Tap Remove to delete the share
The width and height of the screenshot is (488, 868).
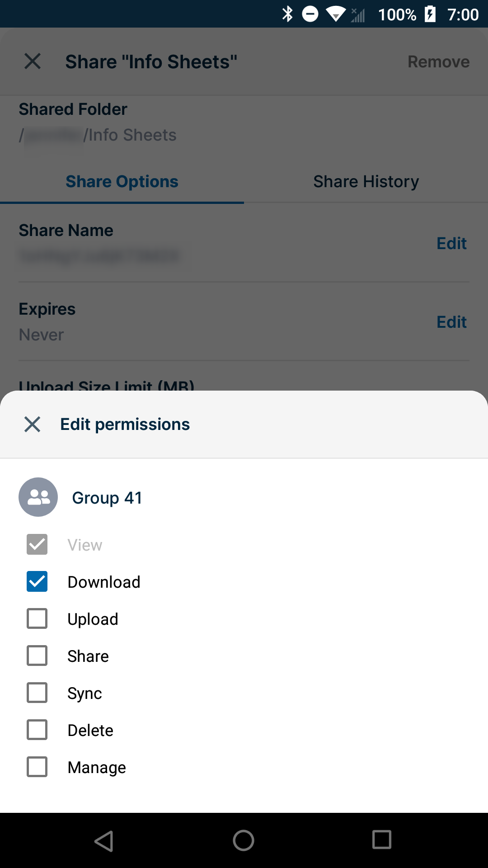(438, 61)
